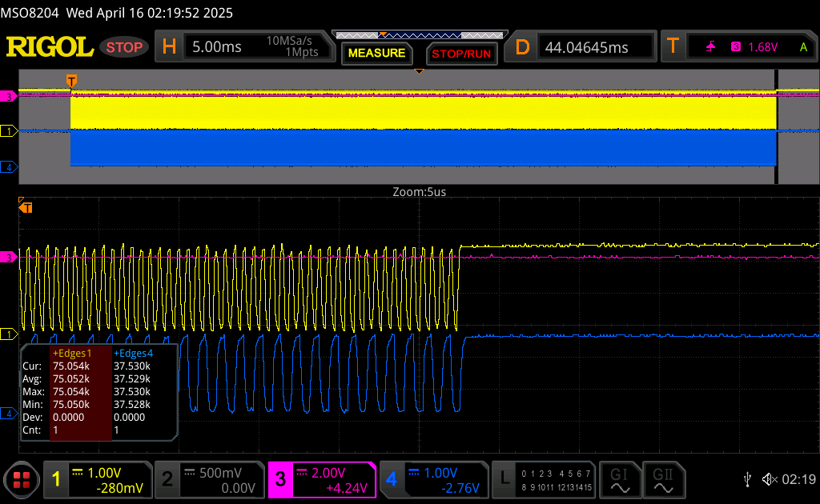This screenshot has height=504, width=820.
Task: Open function generator GII
Action: pyautogui.click(x=663, y=479)
